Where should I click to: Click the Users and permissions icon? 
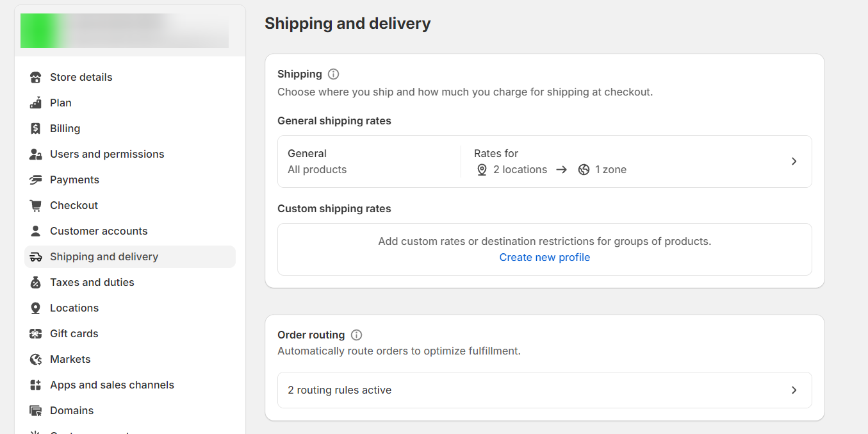tap(36, 154)
